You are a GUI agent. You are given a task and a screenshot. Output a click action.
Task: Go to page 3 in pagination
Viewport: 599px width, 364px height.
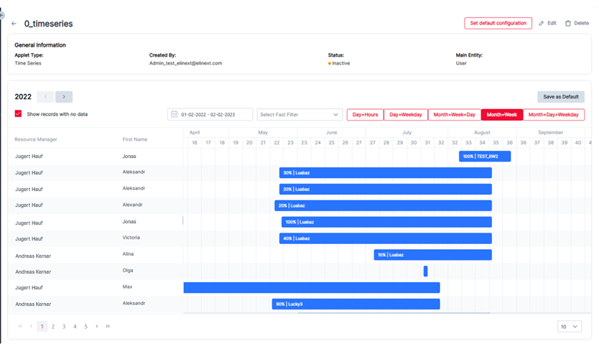pos(64,327)
